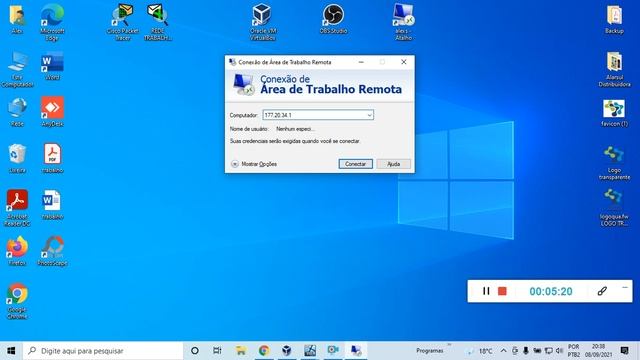
Task: Stop the screen recording
Action: (502, 291)
